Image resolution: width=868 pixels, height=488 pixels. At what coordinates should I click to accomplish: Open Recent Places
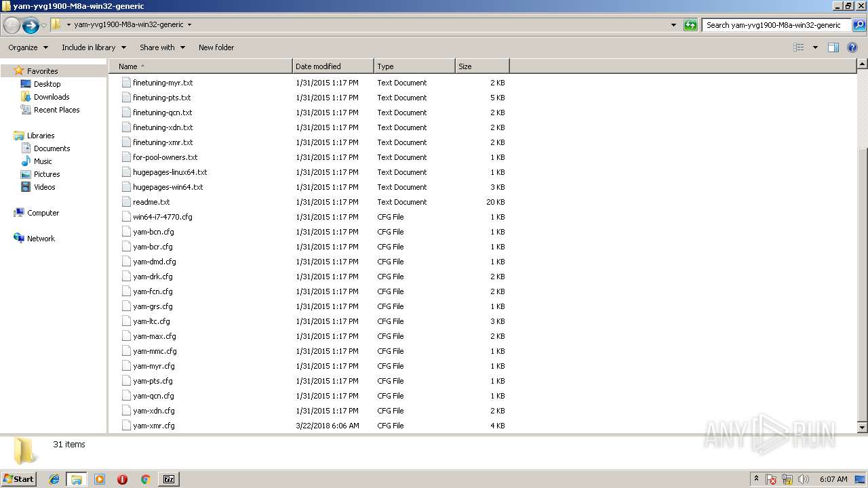[x=56, y=110]
